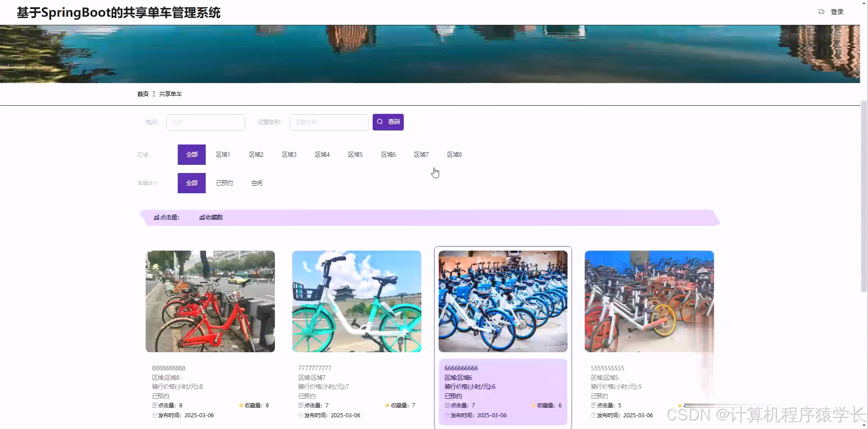Select the 全部 region filter

tap(191, 154)
